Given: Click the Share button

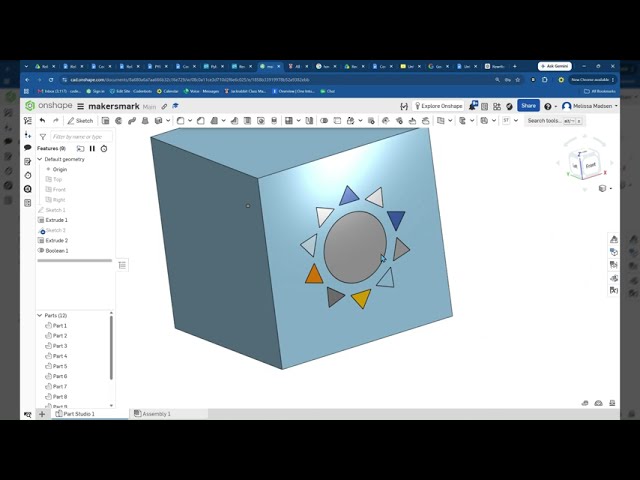Looking at the screenshot, I should (x=528, y=106).
